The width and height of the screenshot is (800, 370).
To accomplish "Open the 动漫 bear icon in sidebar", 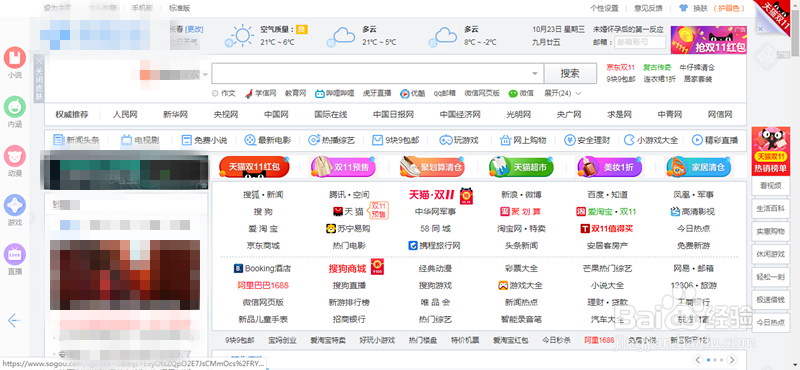I will tap(15, 156).
